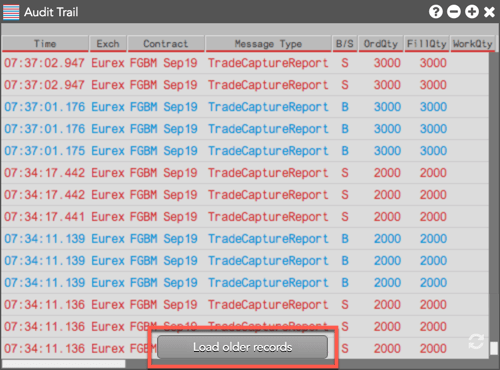This screenshot has height=370, width=500.
Task: Click B/S value in 07:34:17.441 row
Action: click(345, 217)
